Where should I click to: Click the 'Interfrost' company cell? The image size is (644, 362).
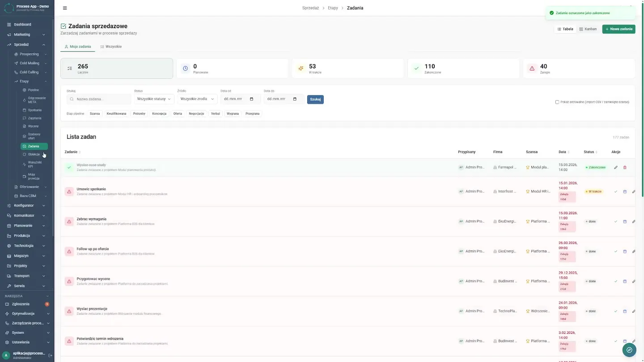[505, 191]
